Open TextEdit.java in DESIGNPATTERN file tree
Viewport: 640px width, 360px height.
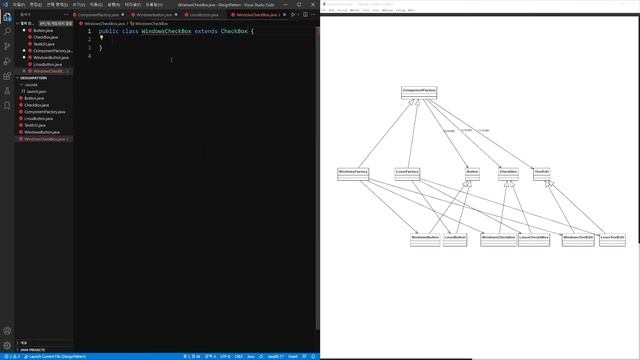35,125
